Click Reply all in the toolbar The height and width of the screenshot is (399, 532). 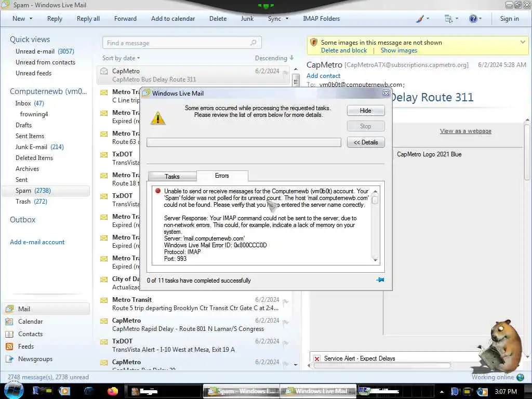coord(88,19)
